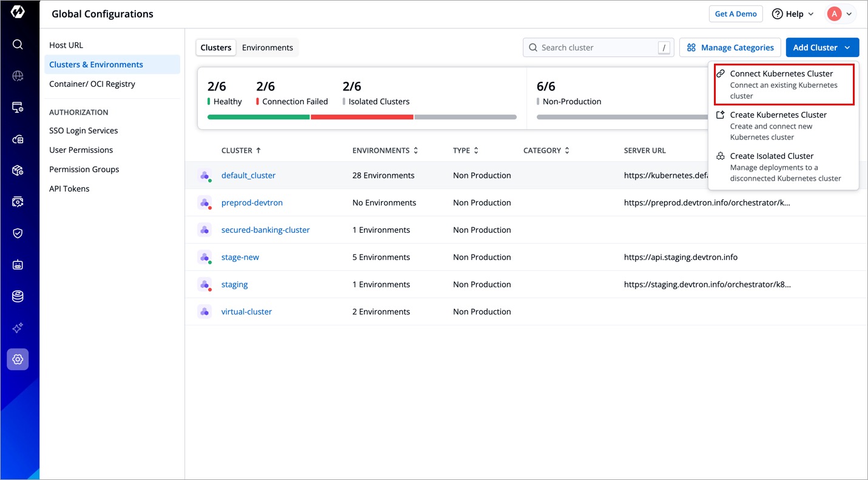The width and height of the screenshot is (868, 480).
Task: Expand the Add Cluster dropdown button
Action: click(822, 47)
